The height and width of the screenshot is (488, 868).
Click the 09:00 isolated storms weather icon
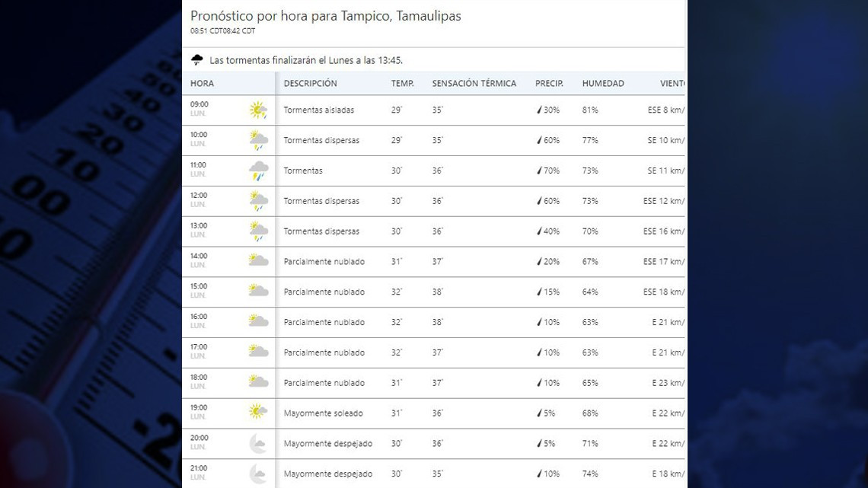tap(258, 110)
